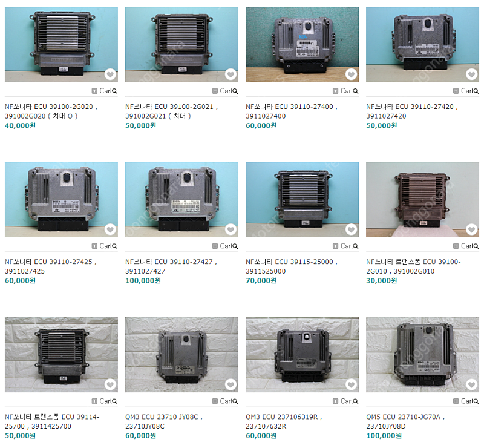Click heart icon on ECU 39114-25700 image
The width and height of the screenshot is (484, 448).
(x=110, y=384)
